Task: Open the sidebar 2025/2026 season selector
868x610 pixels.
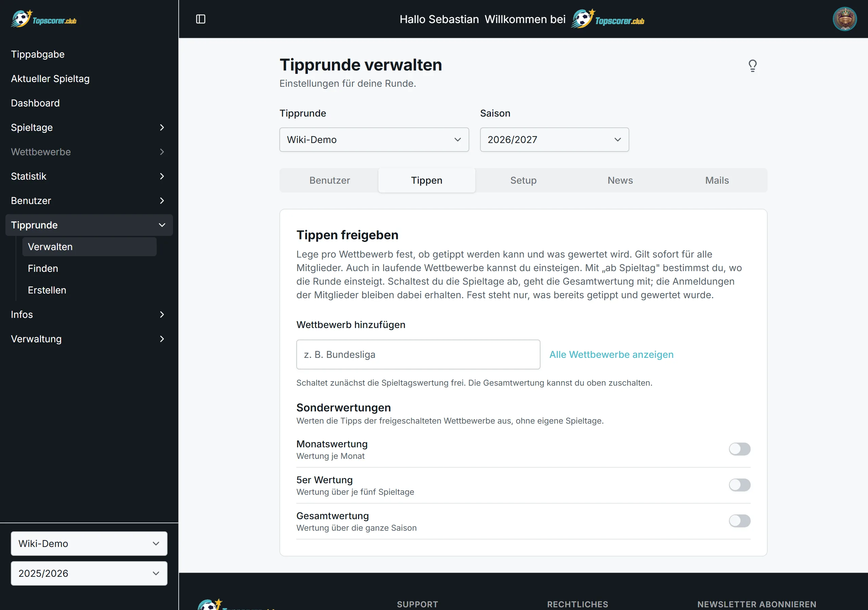Action: coord(89,573)
